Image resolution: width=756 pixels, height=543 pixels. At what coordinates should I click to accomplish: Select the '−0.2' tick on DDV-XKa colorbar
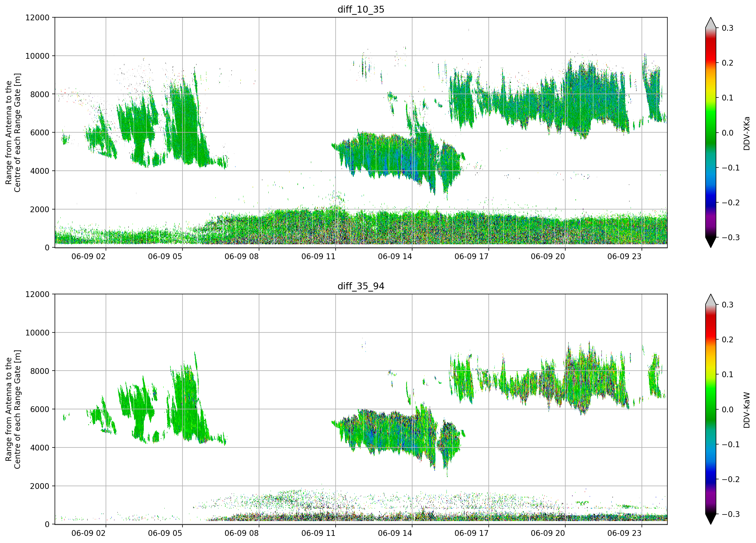[x=731, y=203]
